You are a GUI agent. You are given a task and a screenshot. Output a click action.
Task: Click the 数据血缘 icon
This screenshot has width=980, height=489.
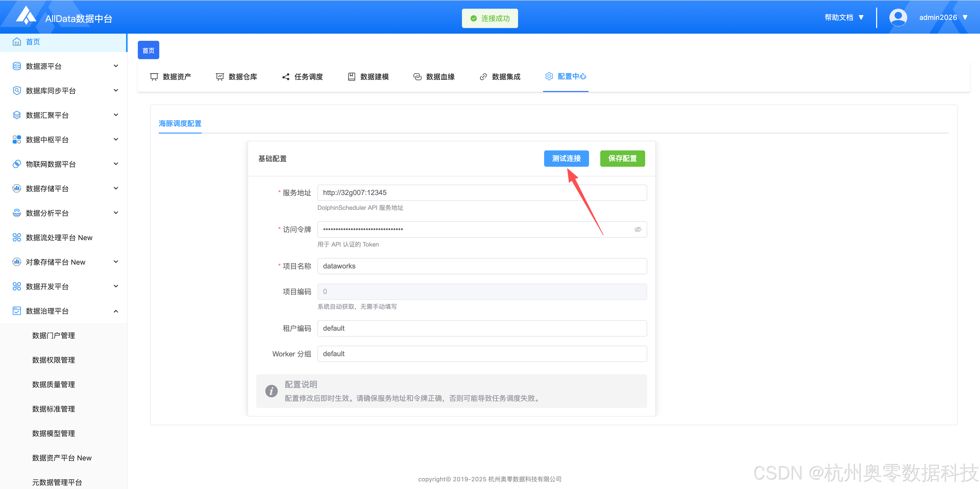point(417,77)
